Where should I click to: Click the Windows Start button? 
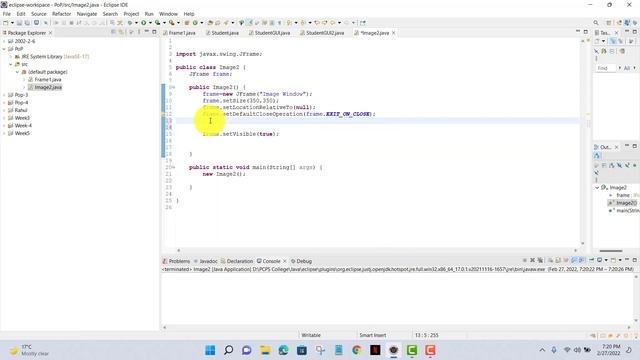coord(210,350)
